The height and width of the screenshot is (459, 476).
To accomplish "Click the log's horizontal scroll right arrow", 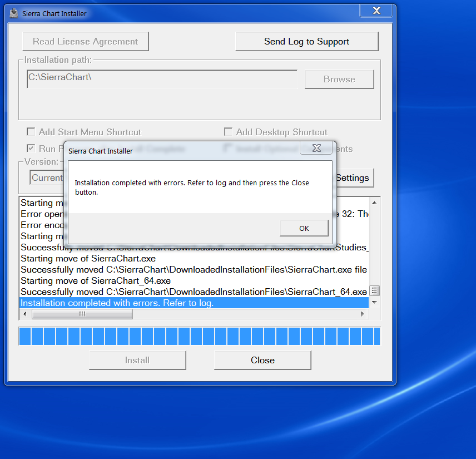I will click(x=363, y=314).
